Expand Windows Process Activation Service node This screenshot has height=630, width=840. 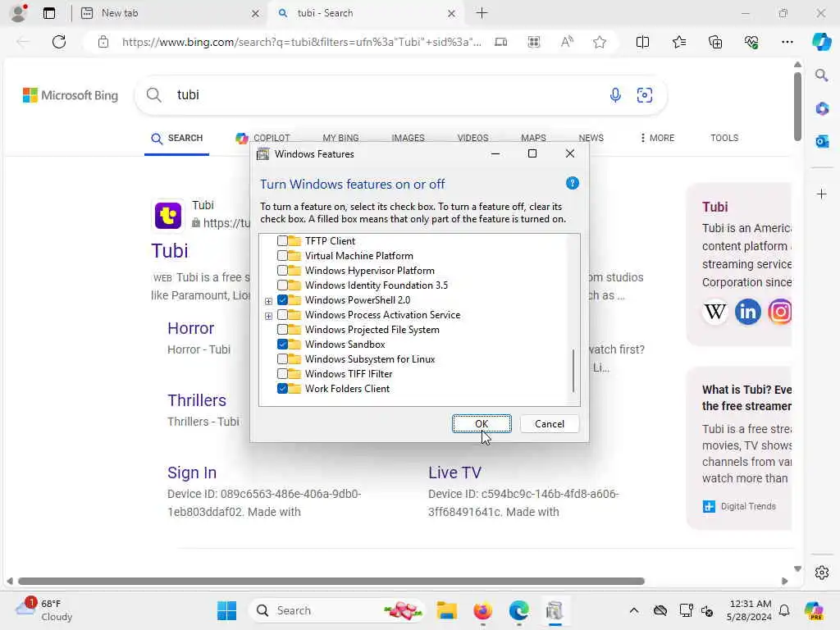pyautogui.click(x=268, y=316)
